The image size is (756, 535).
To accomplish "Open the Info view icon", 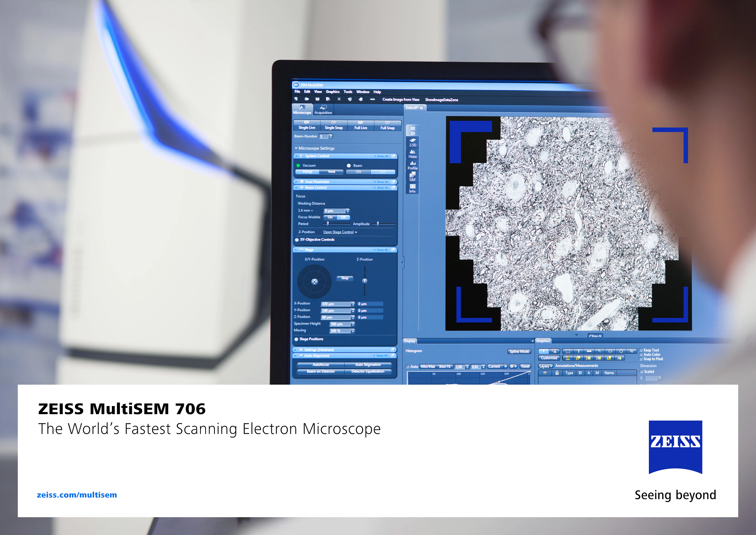I will [413, 188].
